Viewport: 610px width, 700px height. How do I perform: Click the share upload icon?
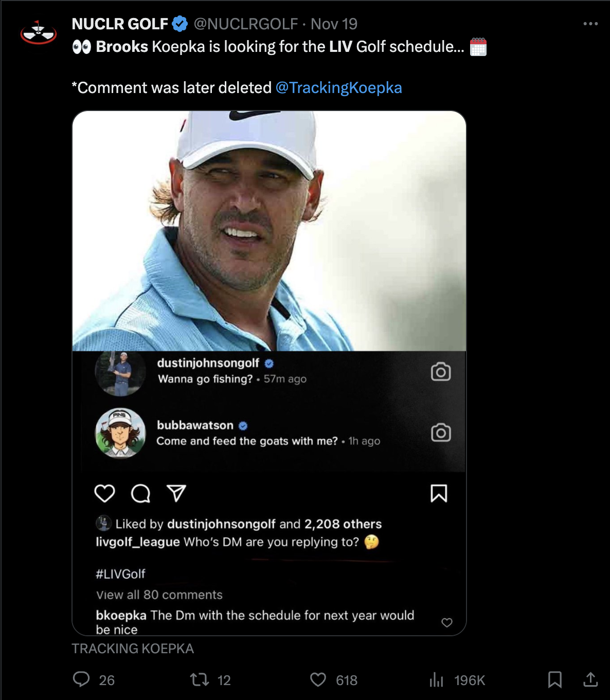tap(590, 679)
